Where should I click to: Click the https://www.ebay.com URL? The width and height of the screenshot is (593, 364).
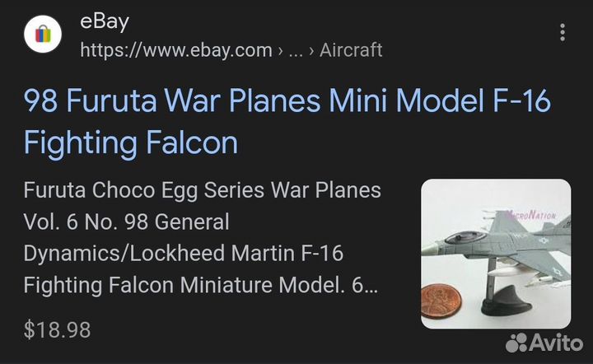pyautogui.click(x=175, y=50)
